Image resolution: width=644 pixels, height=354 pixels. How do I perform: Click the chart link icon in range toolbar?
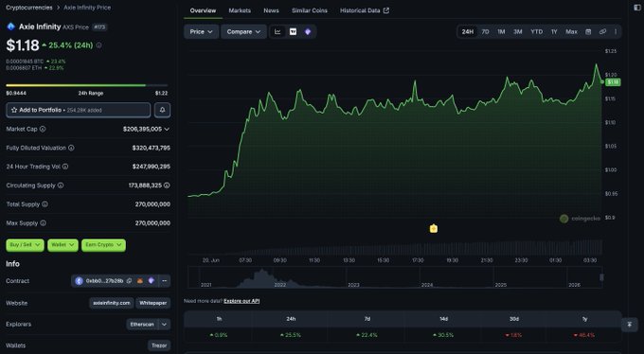tap(602, 31)
